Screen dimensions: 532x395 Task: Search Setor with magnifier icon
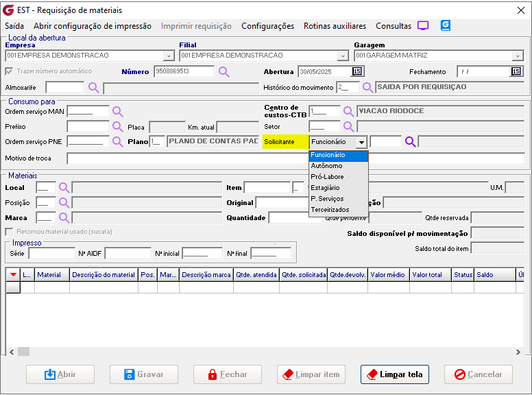coord(348,127)
